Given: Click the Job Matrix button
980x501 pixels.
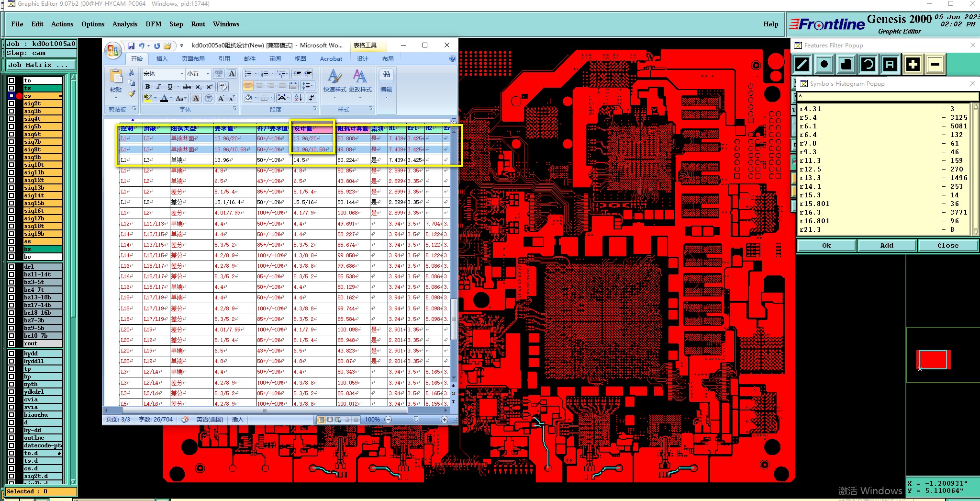Looking at the screenshot, I should 41,65.
